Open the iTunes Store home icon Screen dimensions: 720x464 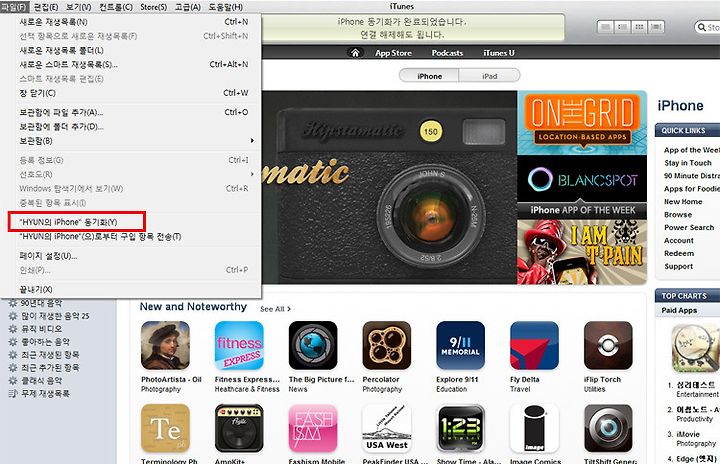coord(355,53)
